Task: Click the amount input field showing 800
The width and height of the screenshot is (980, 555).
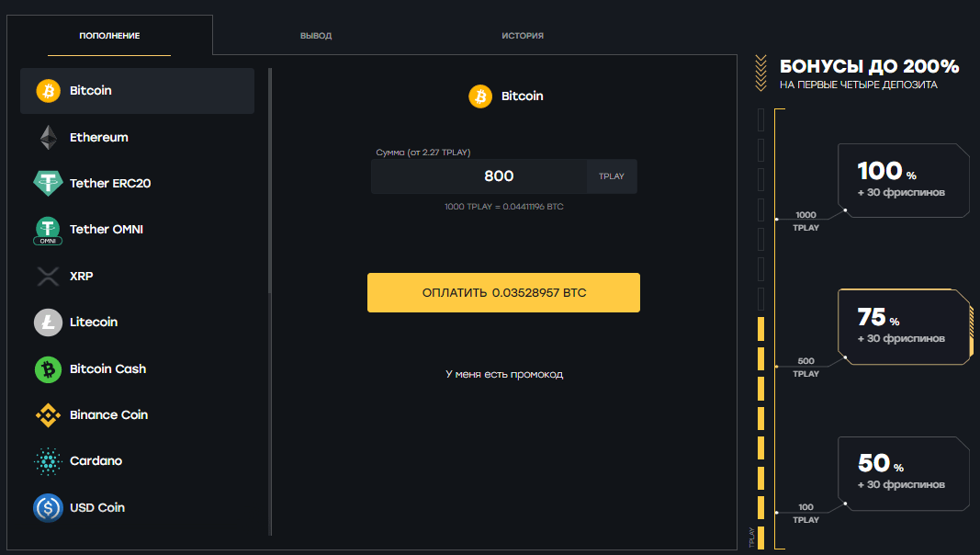Action: (479, 176)
